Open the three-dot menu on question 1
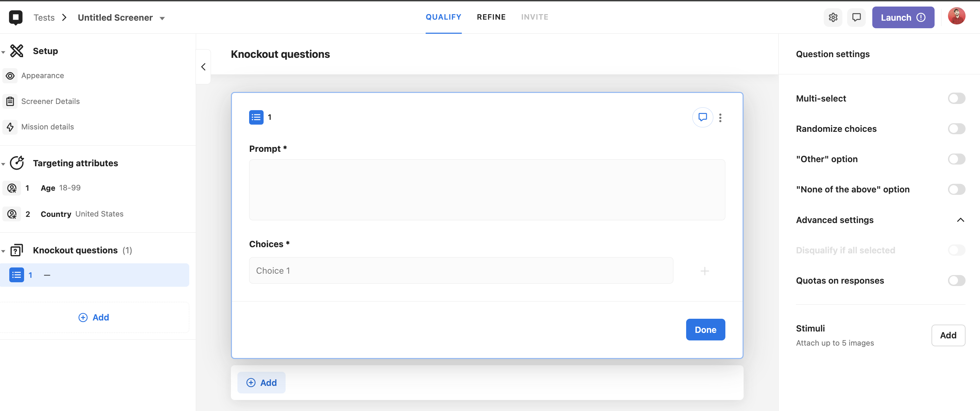The image size is (980, 411). 720,118
